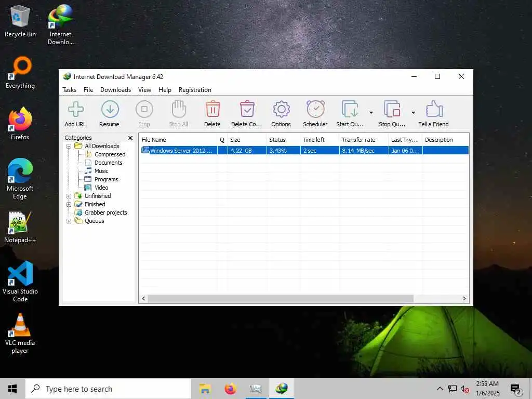Select the Music category
532x399 pixels.
(x=101, y=171)
